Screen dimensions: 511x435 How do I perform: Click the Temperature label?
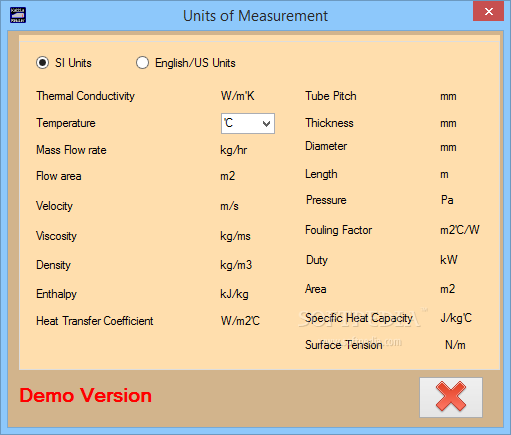[x=66, y=123]
